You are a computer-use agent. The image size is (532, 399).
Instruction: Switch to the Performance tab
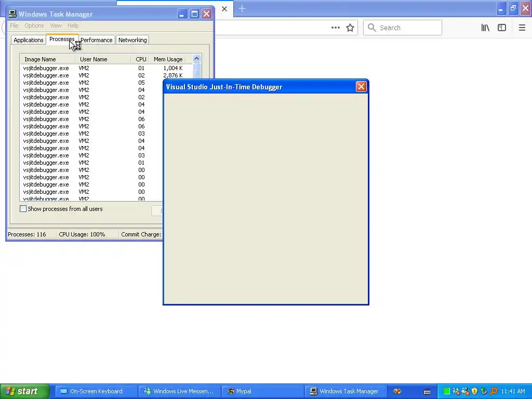[x=97, y=40]
